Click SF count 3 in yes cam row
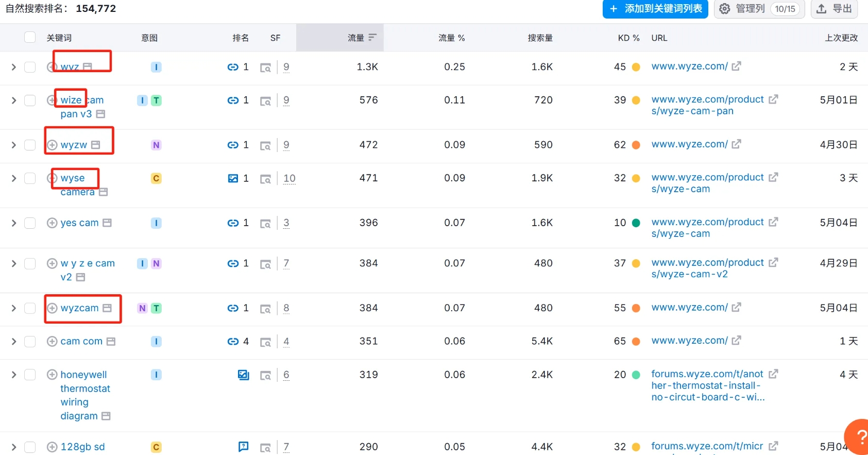This screenshot has width=868, height=455. (286, 223)
